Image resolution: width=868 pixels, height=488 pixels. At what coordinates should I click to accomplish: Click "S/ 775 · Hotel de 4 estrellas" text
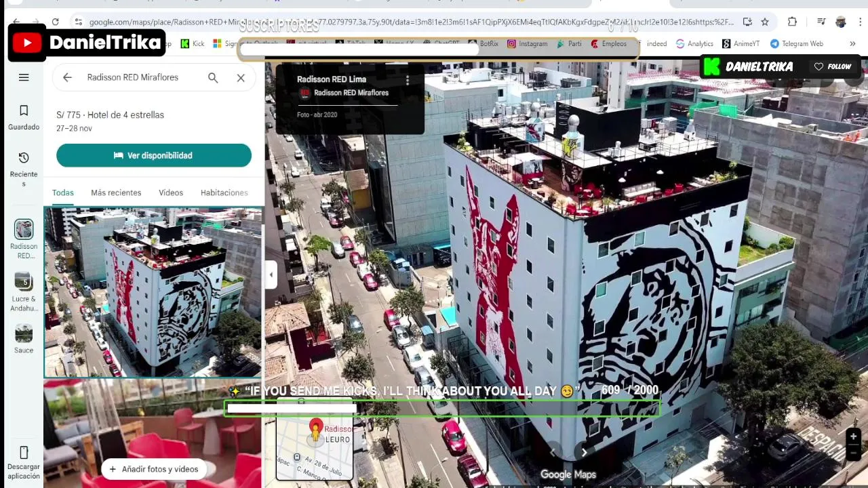pos(110,115)
